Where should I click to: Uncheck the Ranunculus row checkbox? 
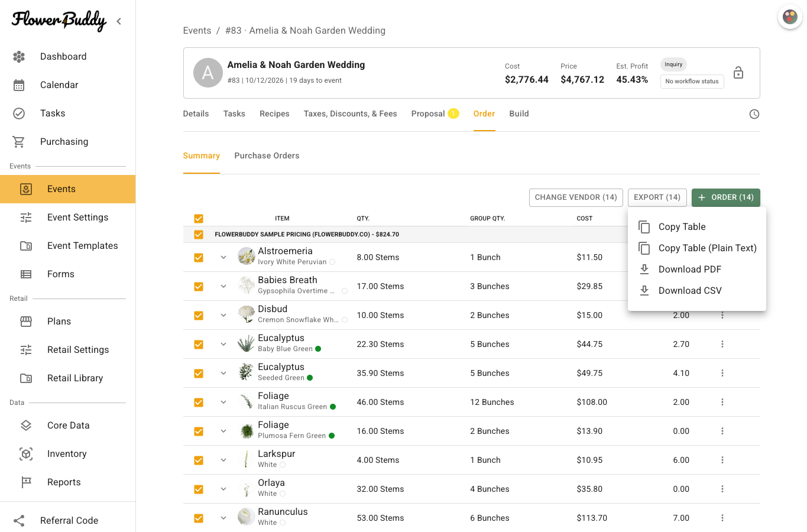pyautogui.click(x=199, y=518)
